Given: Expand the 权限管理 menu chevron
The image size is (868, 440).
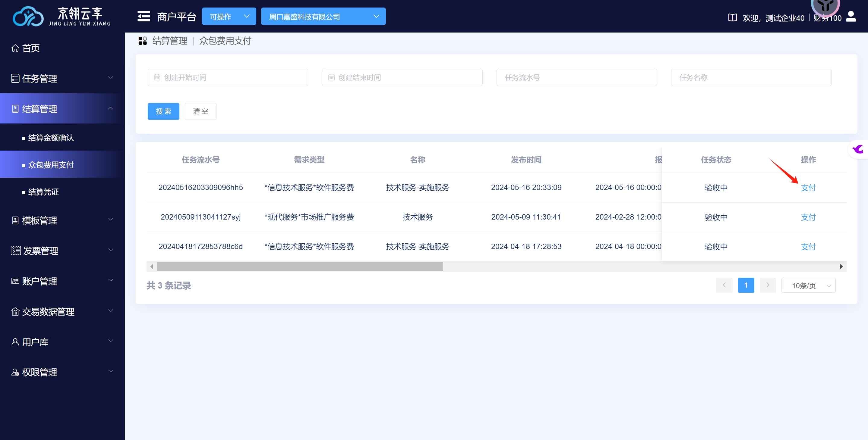Looking at the screenshot, I should (111, 371).
